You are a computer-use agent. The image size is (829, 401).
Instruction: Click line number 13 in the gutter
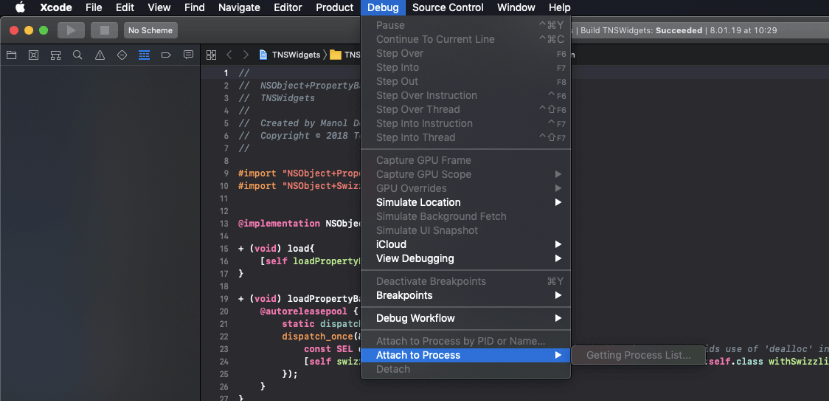224,223
